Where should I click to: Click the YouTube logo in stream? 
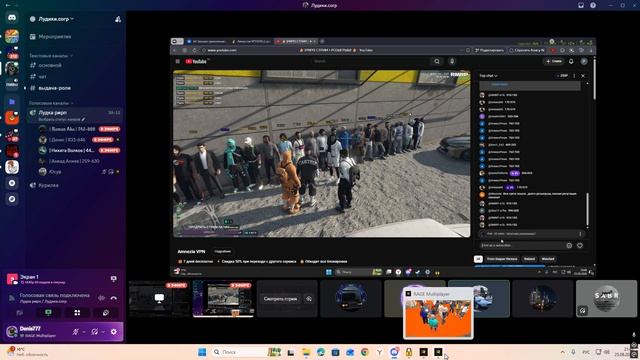196,61
